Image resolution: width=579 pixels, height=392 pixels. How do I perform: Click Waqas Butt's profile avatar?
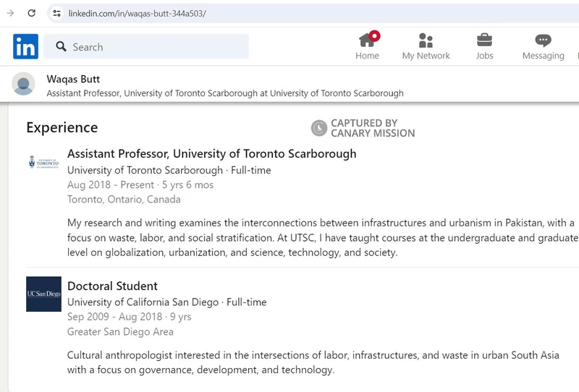tap(23, 85)
